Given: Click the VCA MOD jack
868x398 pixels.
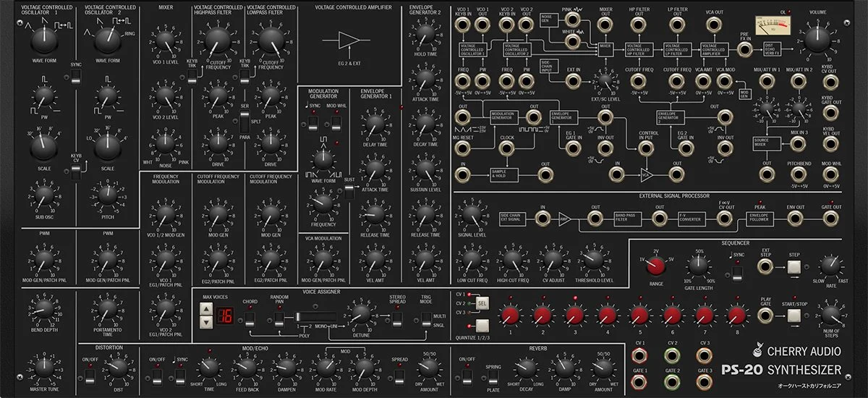Looking at the screenshot, I should tap(724, 80).
